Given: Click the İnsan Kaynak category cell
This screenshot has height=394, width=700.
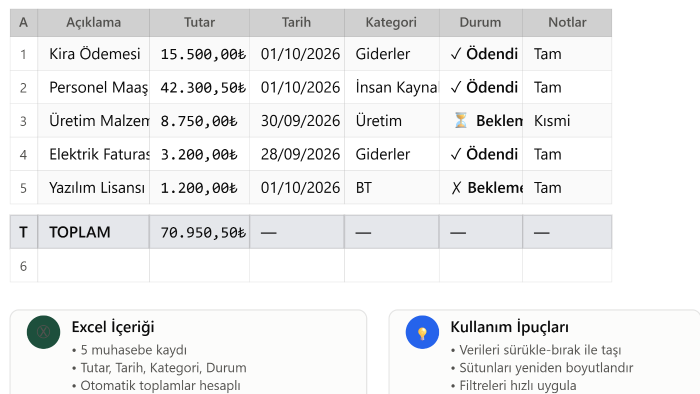Looking at the screenshot, I should [x=392, y=87].
